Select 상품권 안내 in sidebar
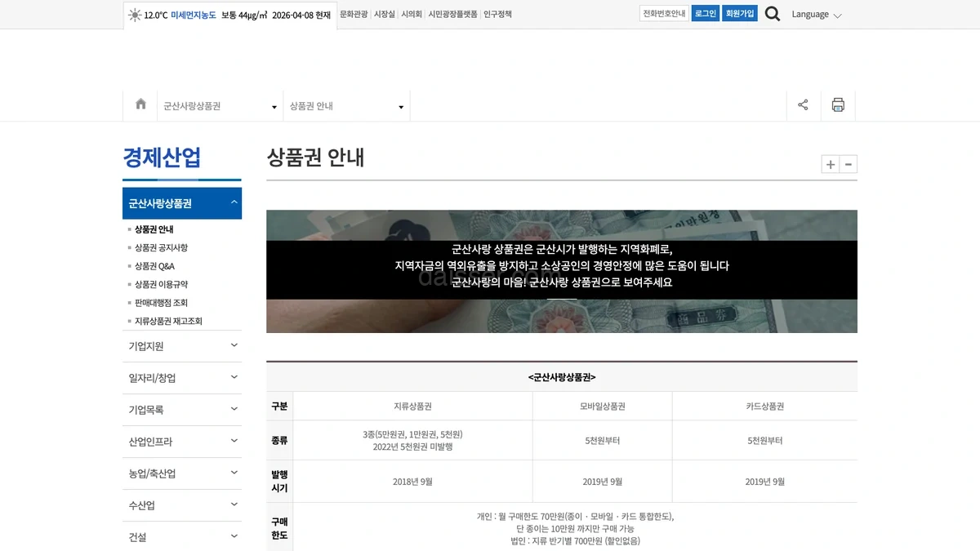The image size is (980, 551). click(154, 229)
